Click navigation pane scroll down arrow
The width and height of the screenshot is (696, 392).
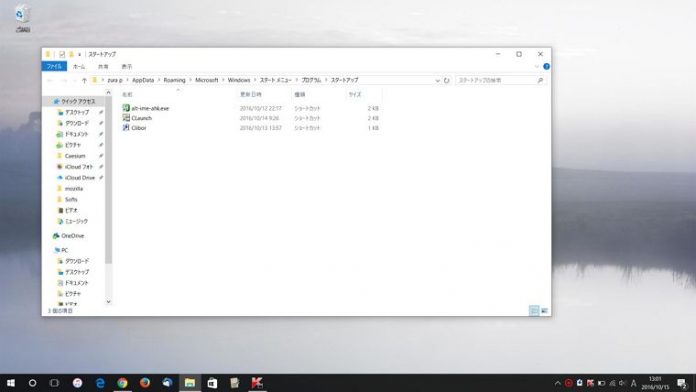(x=108, y=301)
